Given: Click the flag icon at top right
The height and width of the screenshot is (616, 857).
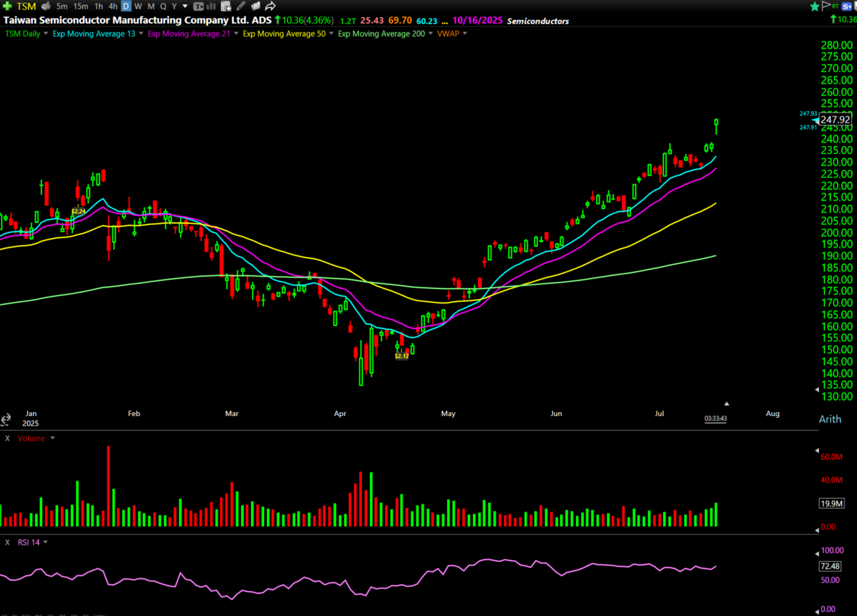Looking at the screenshot, I should 825,5.
